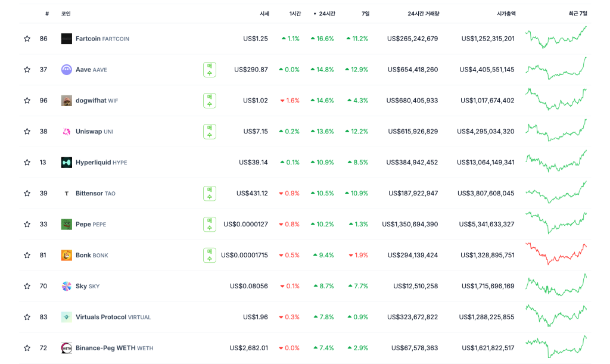The height and width of the screenshot is (364, 610).
Task: Open the dogwifhat 7-day sparkline
Action: coord(556,99)
